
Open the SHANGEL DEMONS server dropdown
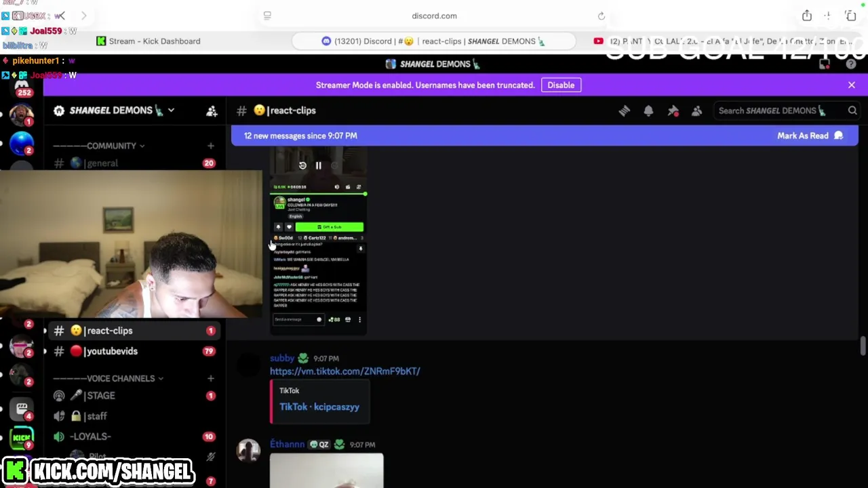click(x=171, y=110)
